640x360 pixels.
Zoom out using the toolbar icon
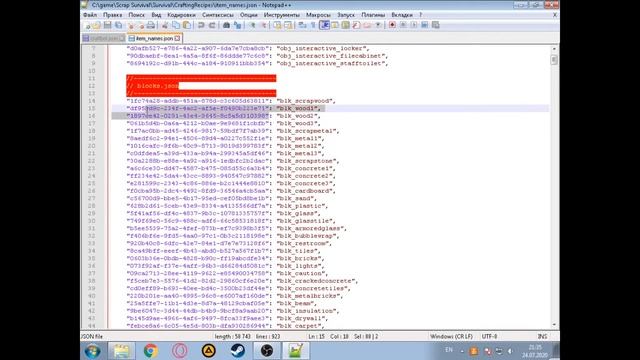click(x=264, y=25)
